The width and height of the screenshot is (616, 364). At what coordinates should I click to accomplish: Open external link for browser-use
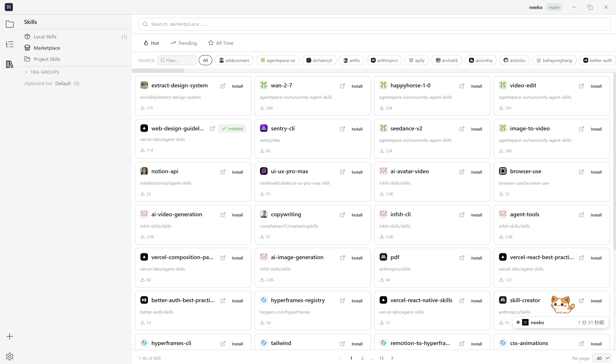[581, 172]
